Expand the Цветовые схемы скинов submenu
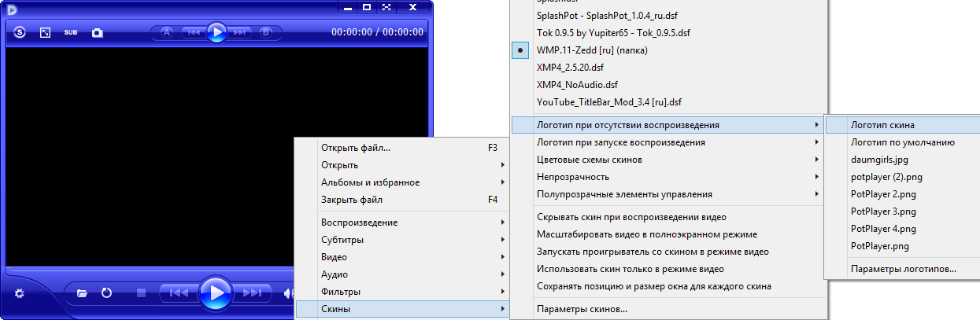The width and height of the screenshot is (980, 320). (589, 160)
